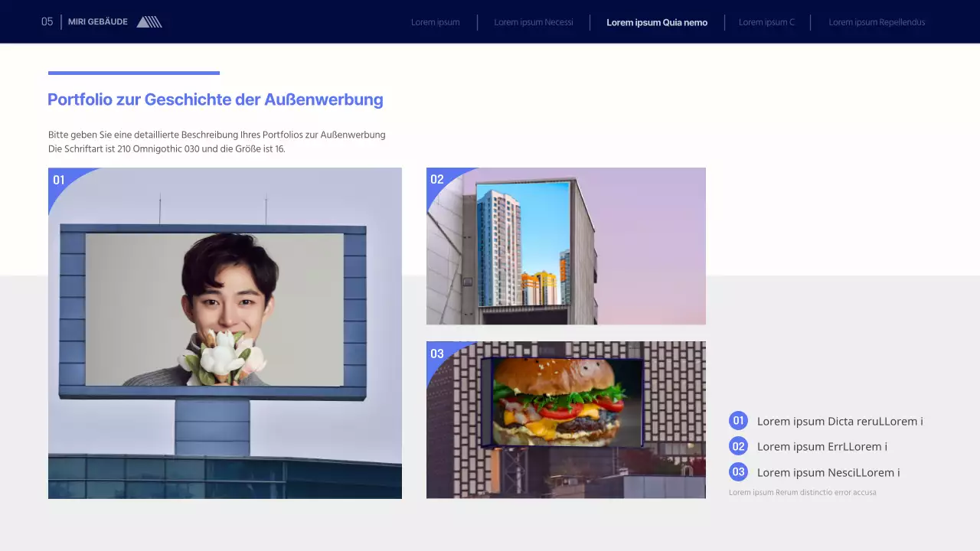Open the burger billboard photo thumbnail
980x551 pixels.
566,419
